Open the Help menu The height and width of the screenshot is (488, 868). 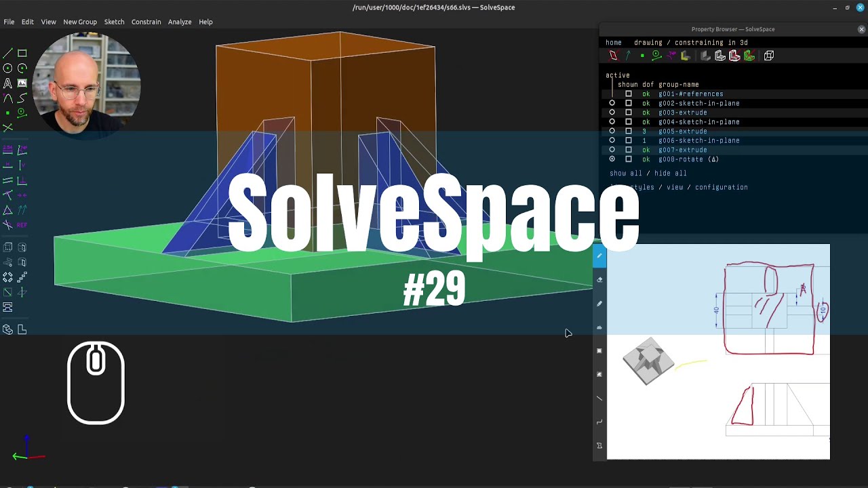click(205, 22)
